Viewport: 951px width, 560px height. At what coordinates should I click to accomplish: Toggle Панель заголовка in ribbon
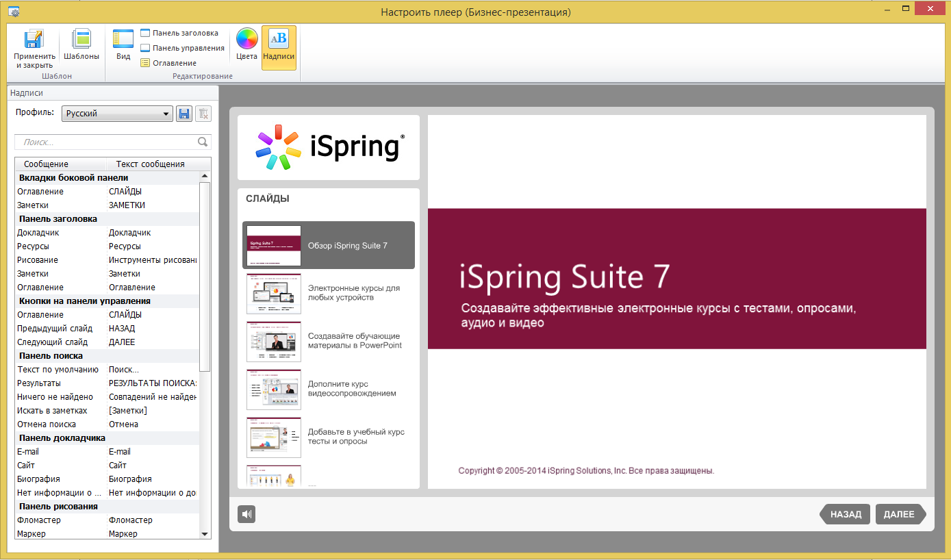179,33
